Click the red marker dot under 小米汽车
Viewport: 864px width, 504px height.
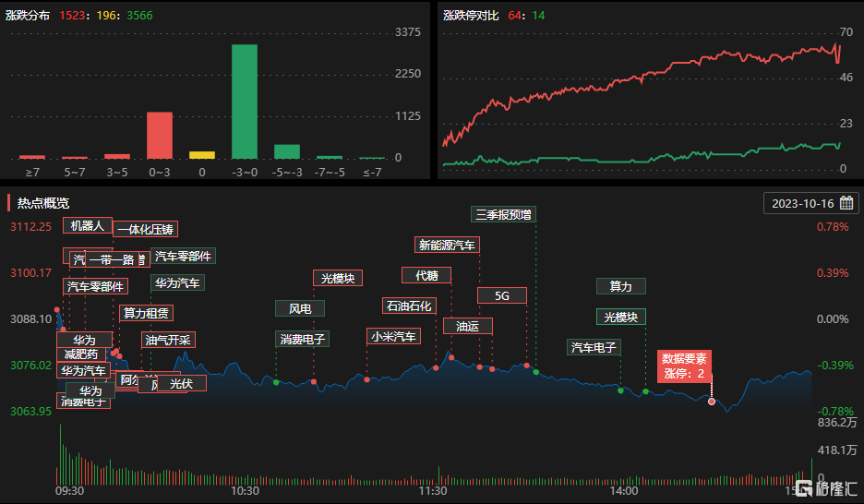coord(366,379)
